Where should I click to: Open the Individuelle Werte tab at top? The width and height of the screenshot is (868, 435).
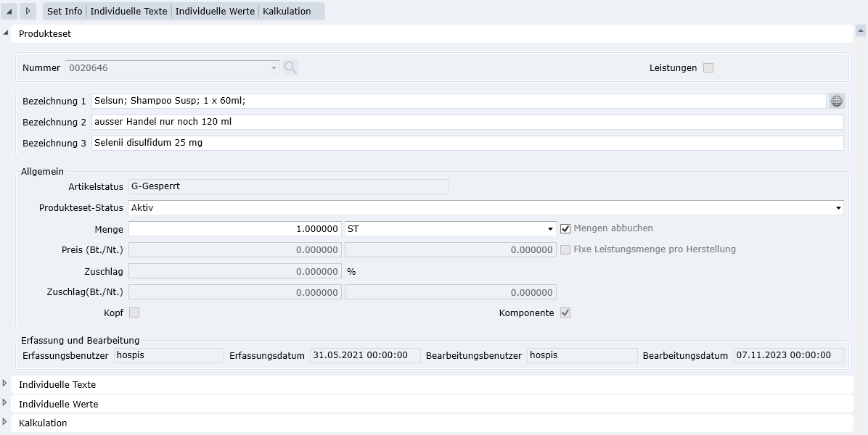[x=215, y=12]
